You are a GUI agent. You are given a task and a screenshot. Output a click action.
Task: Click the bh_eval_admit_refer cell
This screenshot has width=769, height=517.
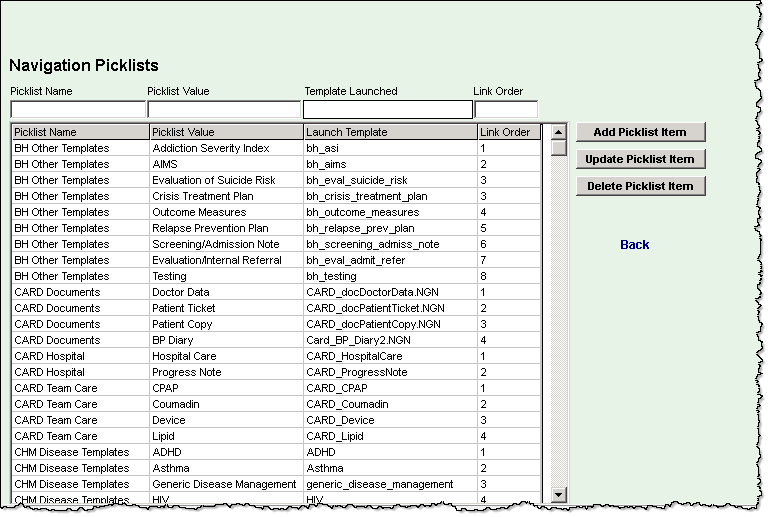point(390,260)
